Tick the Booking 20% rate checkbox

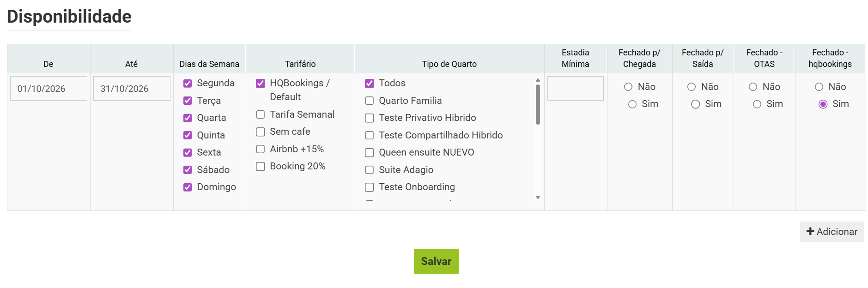261,167
